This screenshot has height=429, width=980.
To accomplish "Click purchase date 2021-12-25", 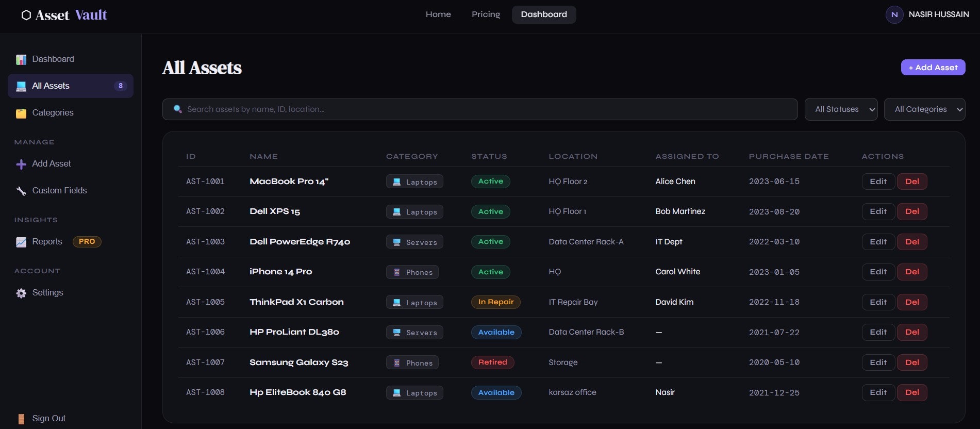I will pyautogui.click(x=774, y=393).
